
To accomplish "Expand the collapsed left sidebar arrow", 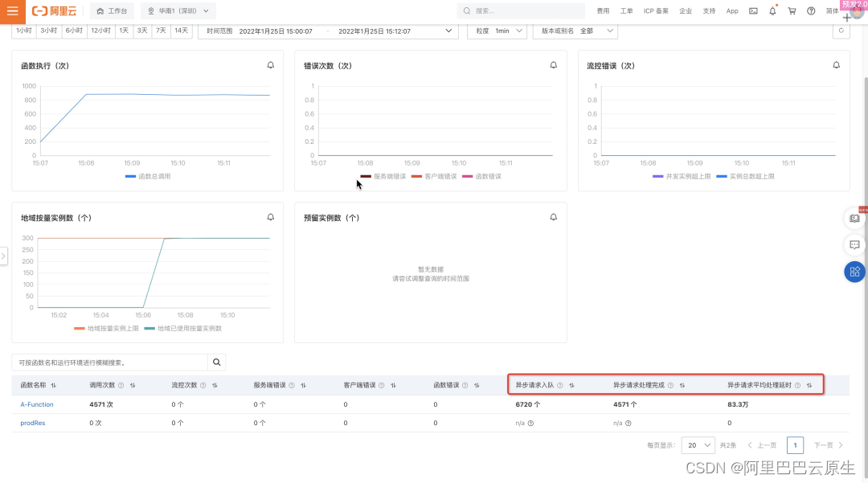I will coord(3,256).
